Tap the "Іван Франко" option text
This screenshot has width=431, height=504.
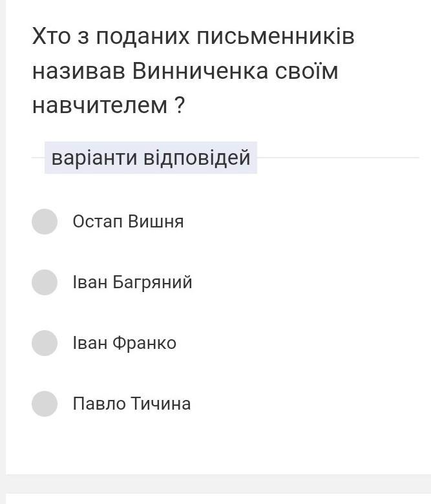(x=124, y=343)
